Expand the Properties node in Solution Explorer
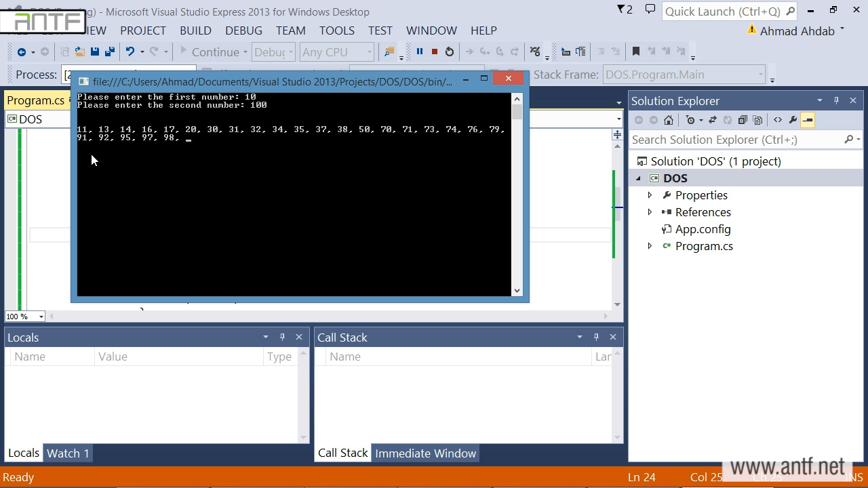This screenshot has width=868, height=488. (x=650, y=195)
